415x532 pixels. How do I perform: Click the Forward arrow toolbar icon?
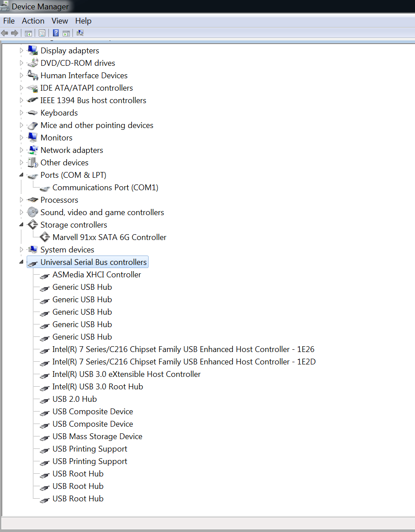point(14,33)
